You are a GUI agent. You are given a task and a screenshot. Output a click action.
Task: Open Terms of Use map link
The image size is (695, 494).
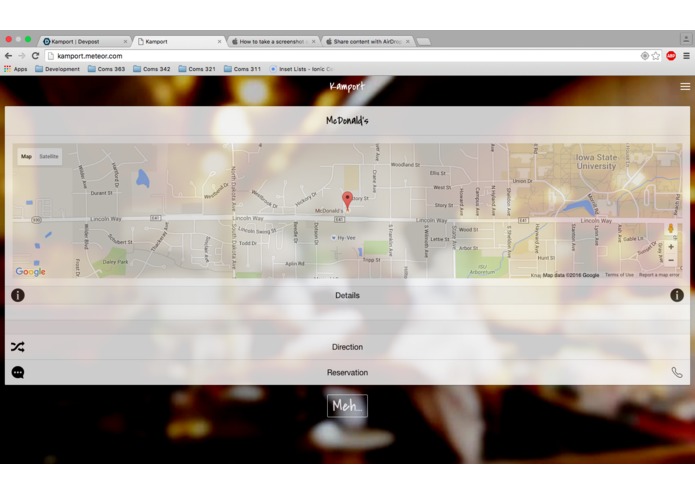619,275
